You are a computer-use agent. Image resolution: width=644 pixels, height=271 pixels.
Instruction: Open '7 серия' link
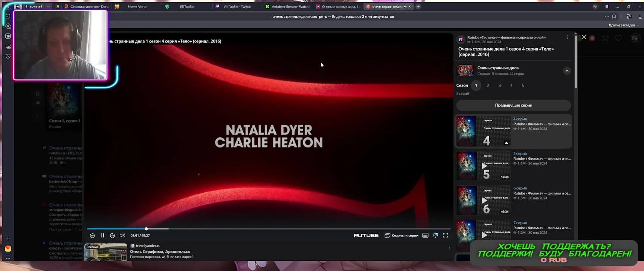point(520,223)
